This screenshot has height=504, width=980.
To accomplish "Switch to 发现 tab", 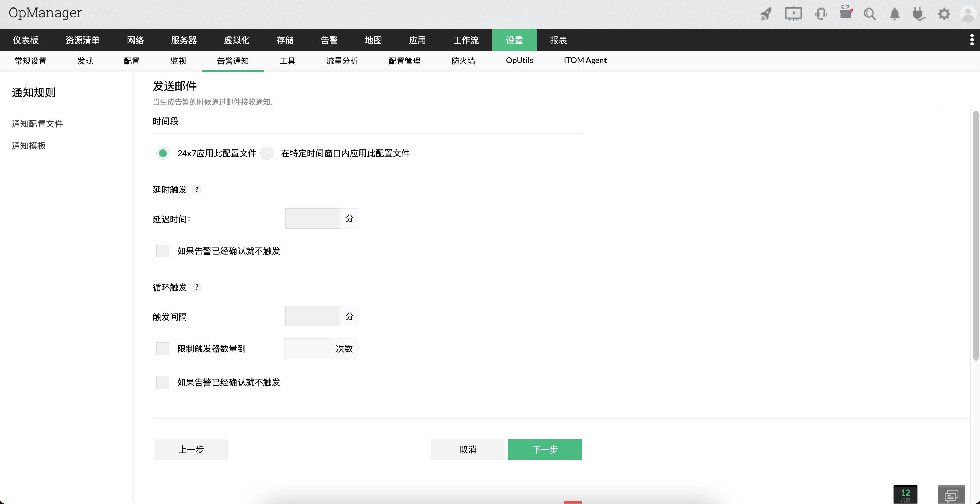I will tap(85, 60).
